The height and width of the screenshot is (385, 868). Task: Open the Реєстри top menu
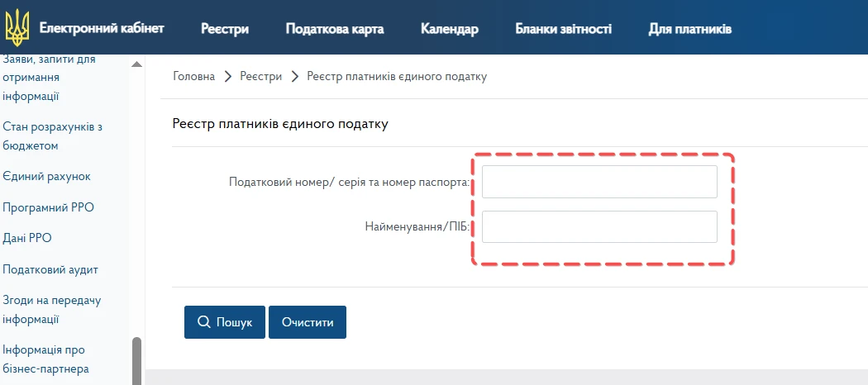tap(225, 30)
